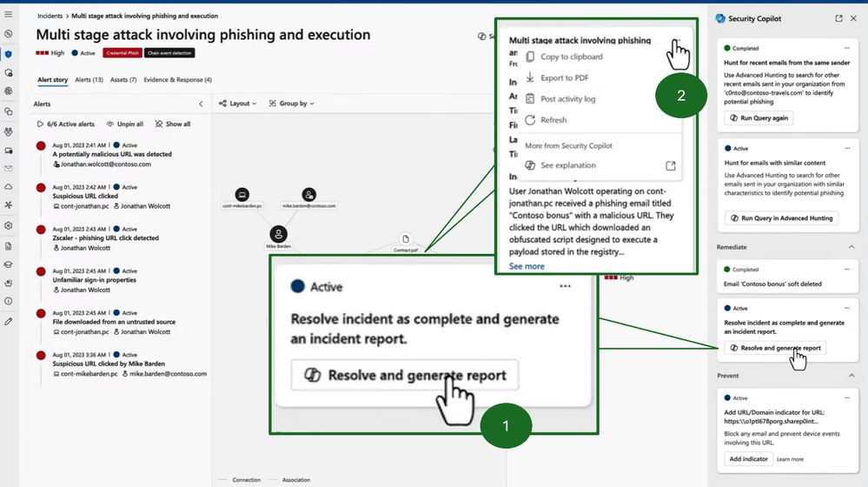Click Show all alerts
Viewport: 868px width, 487px height.
click(x=173, y=124)
